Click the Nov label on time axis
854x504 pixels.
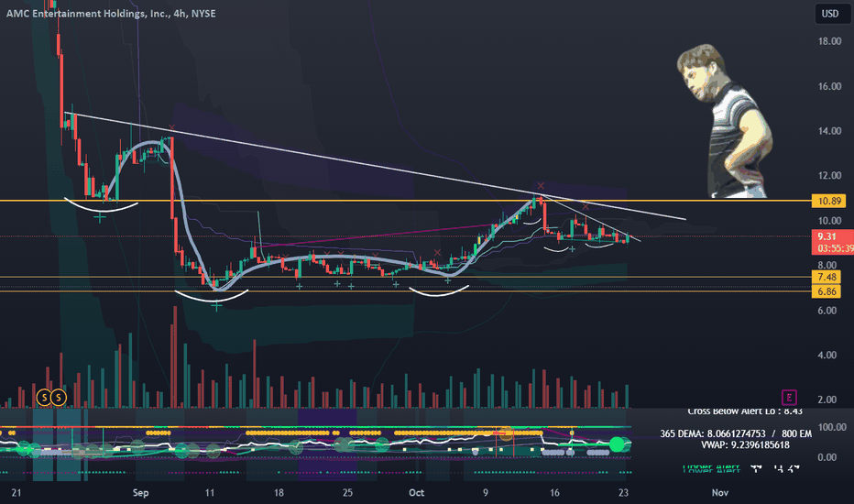pos(719,493)
